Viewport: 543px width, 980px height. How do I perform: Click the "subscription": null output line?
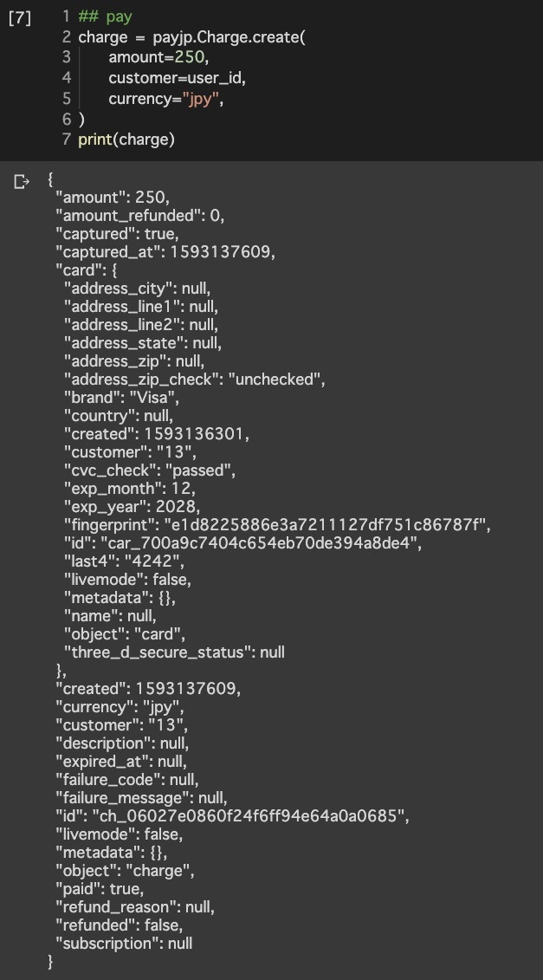pyautogui.click(x=124, y=943)
